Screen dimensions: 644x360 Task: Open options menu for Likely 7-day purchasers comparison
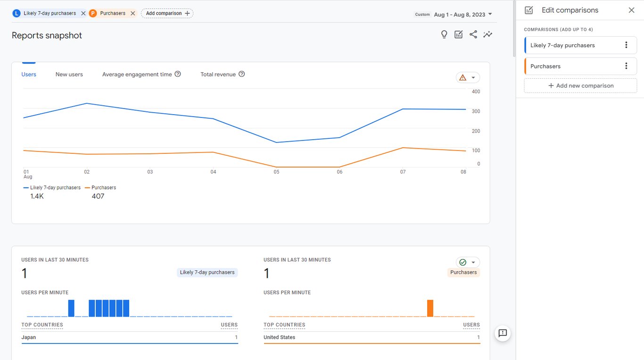click(627, 45)
